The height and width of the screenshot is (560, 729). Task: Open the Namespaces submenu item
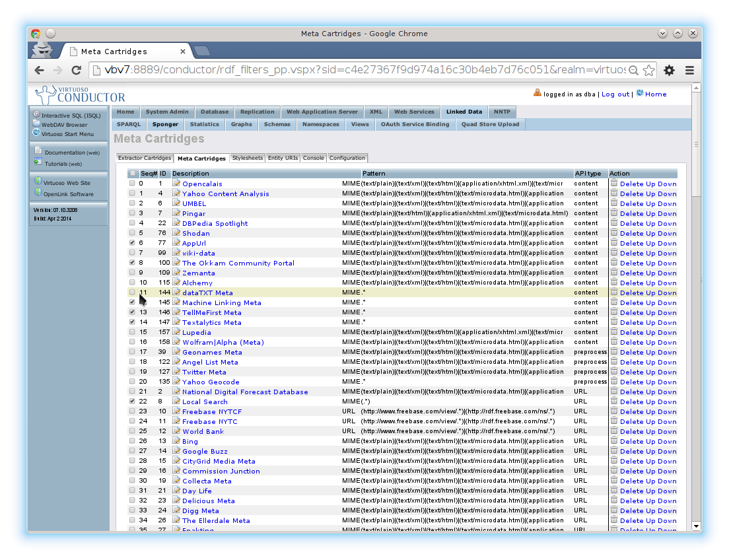(320, 124)
